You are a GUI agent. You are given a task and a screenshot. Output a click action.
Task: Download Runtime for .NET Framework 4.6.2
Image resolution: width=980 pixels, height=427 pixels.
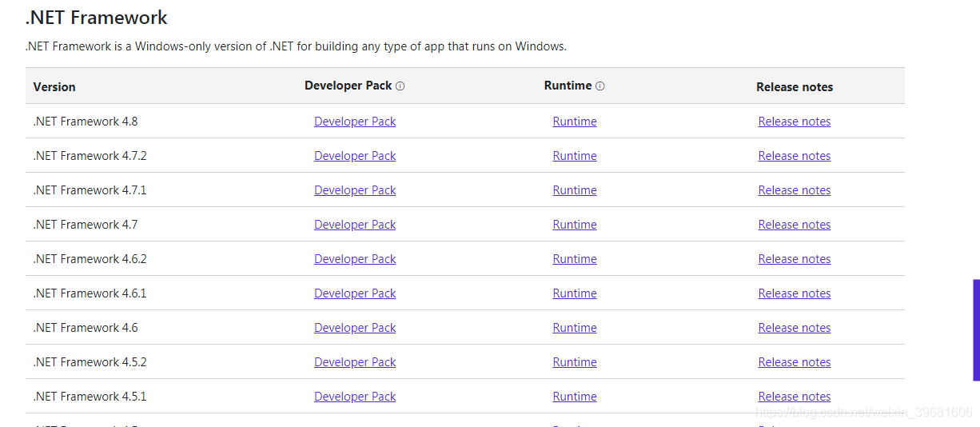pyautogui.click(x=575, y=259)
